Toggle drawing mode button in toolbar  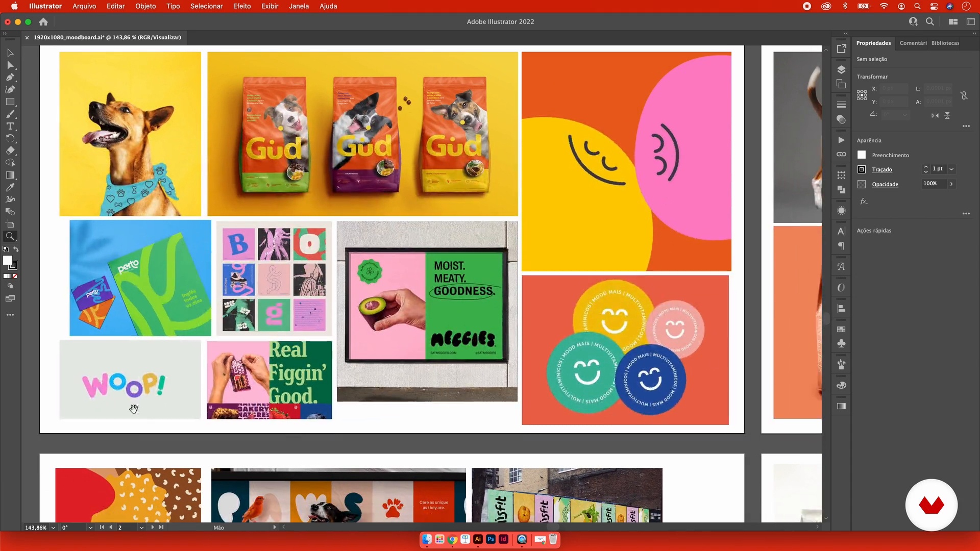coord(10,286)
